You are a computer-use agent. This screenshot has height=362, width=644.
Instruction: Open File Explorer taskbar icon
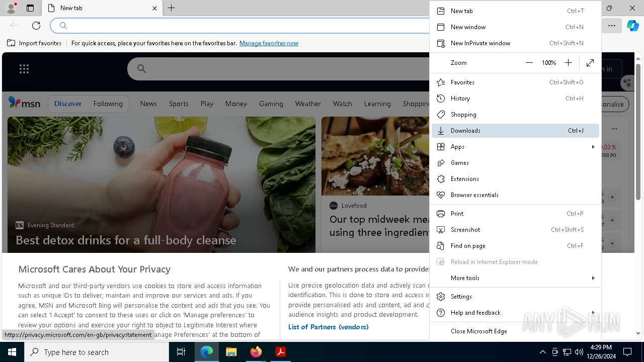coord(231,352)
